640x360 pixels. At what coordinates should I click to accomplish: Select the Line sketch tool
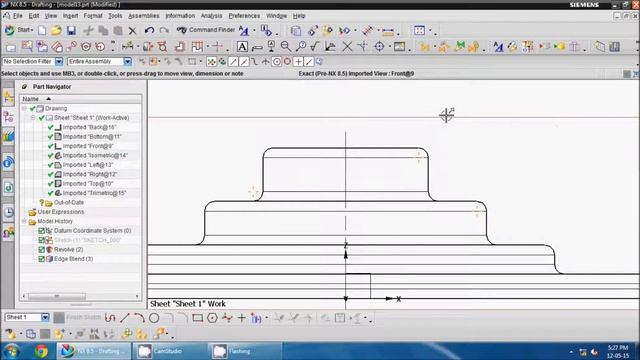125,318
